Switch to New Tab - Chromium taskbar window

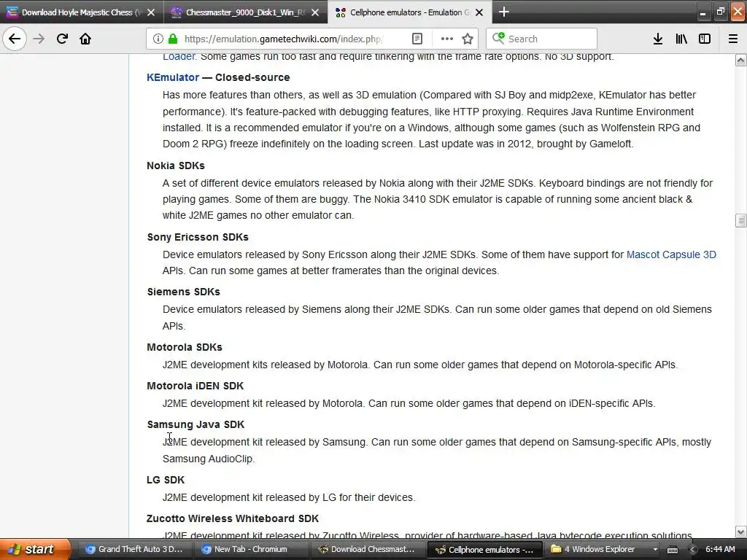tap(250, 549)
